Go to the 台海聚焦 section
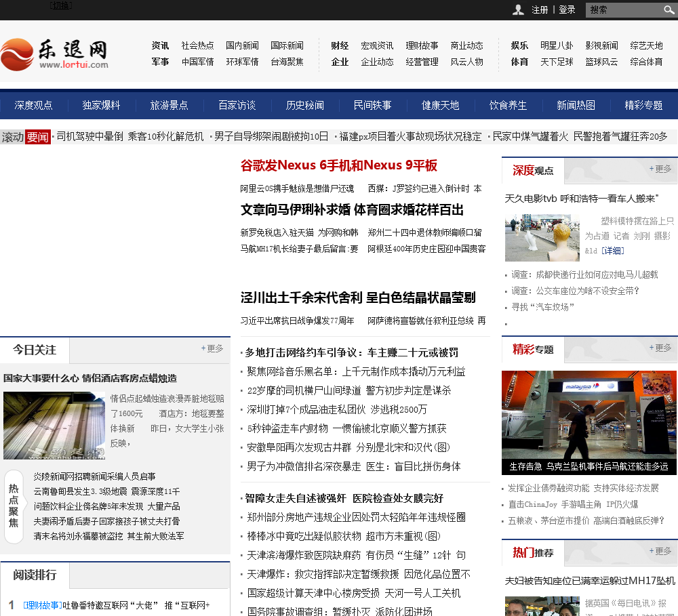This screenshot has height=616, width=678. (287, 62)
